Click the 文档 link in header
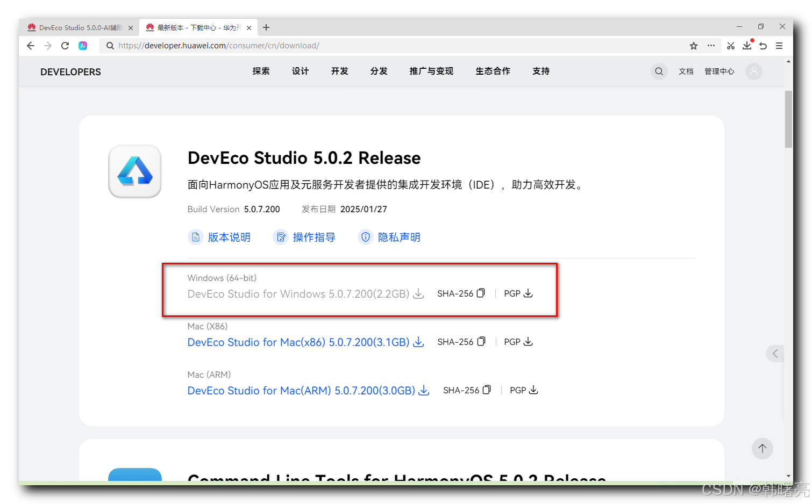812x504 pixels. coord(686,71)
